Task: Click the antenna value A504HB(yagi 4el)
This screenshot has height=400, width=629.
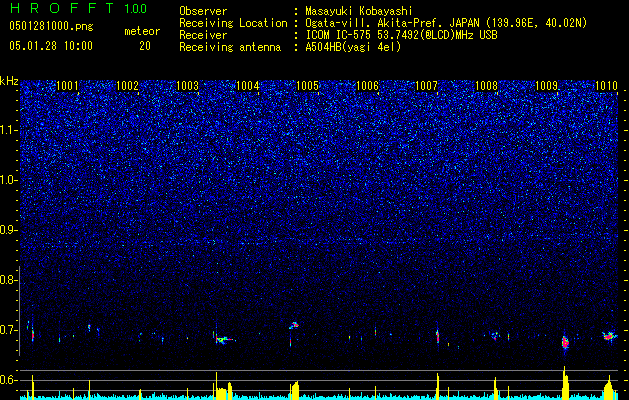Action: point(353,47)
